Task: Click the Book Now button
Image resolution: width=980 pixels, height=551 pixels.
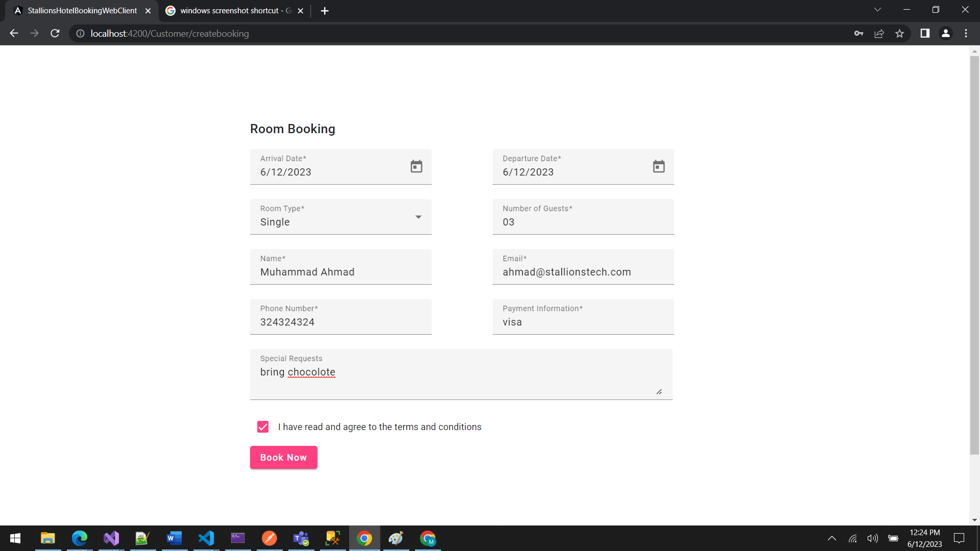Action: [x=284, y=458]
